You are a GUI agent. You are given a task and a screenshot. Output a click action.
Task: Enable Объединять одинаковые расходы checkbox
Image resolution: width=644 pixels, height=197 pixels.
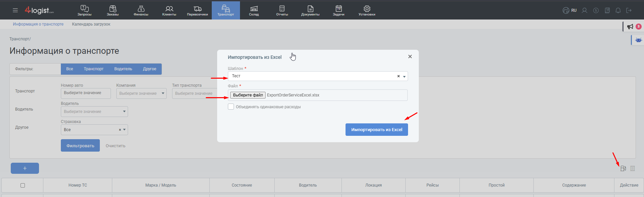pyautogui.click(x=231, y=107)
